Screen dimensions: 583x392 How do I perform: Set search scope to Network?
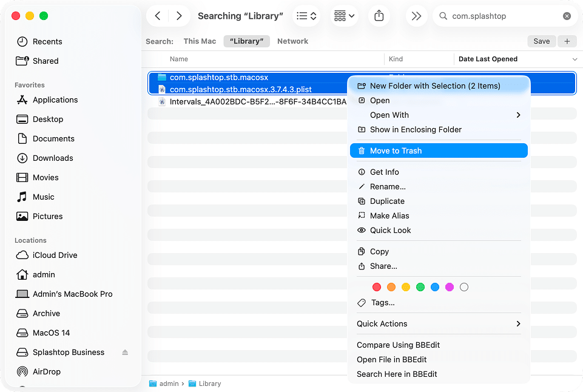[x=292, y=41]
